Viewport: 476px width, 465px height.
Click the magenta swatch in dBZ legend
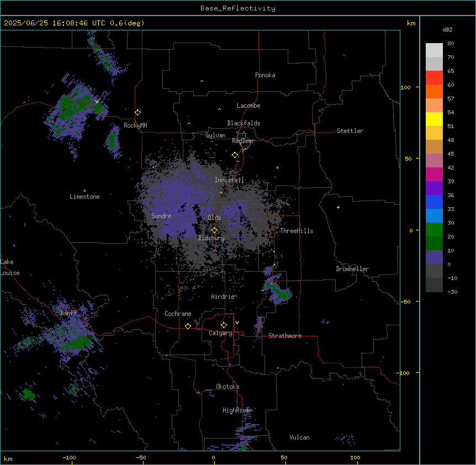tap(434, 174)
